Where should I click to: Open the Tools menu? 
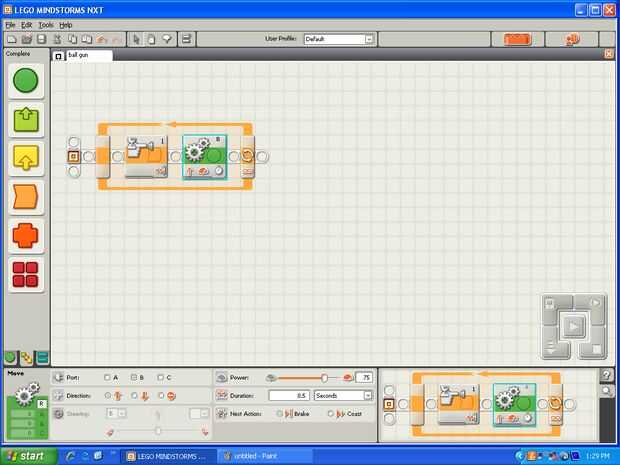[x=46, y=25]
